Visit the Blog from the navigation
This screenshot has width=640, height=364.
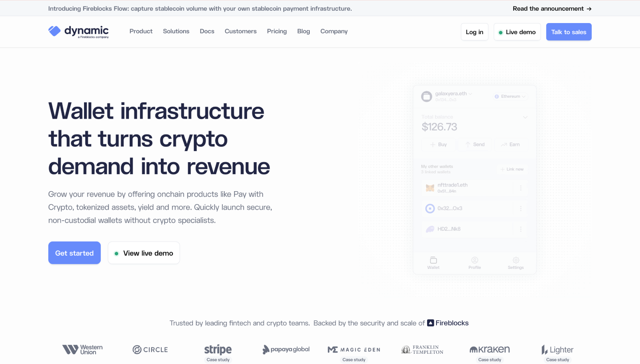pos(304,31)
